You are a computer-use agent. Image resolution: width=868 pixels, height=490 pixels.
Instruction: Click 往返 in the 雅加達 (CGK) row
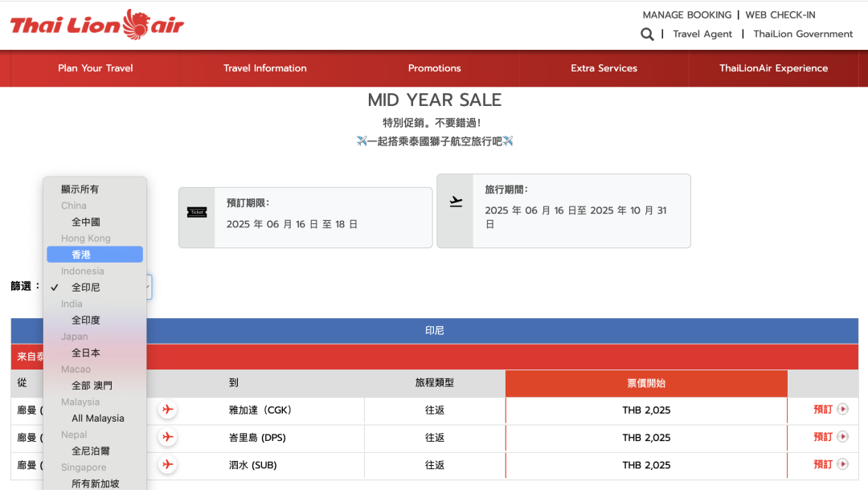click(435, 410)
